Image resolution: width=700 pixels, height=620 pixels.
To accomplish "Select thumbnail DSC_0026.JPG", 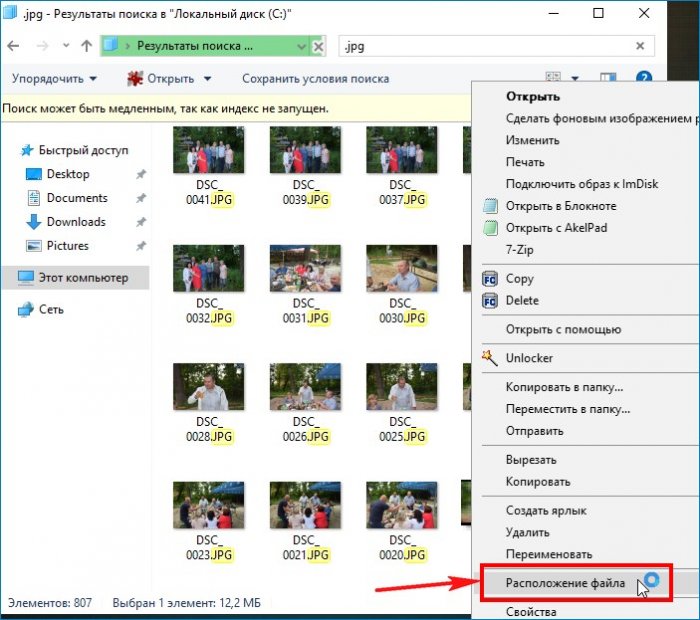I will [x=305, y=387].
